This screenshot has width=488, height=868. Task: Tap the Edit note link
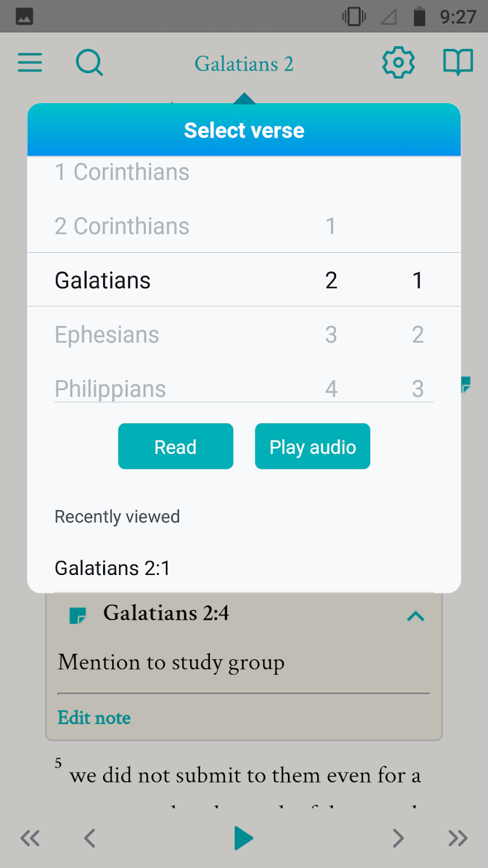tap(94, 717)
